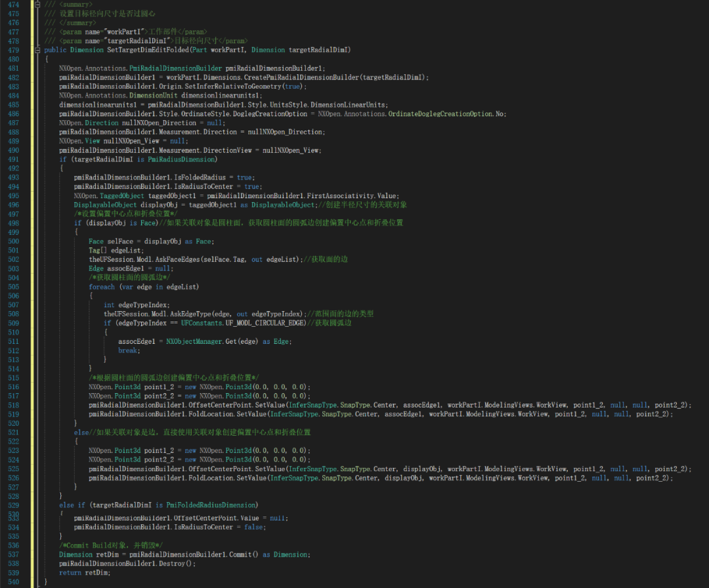Image resolution: width=709 pixels, height=588 pixels.
Task: Click 'SetInferRelativeToGeometry' on line 483
Action: tap(233, 87)
